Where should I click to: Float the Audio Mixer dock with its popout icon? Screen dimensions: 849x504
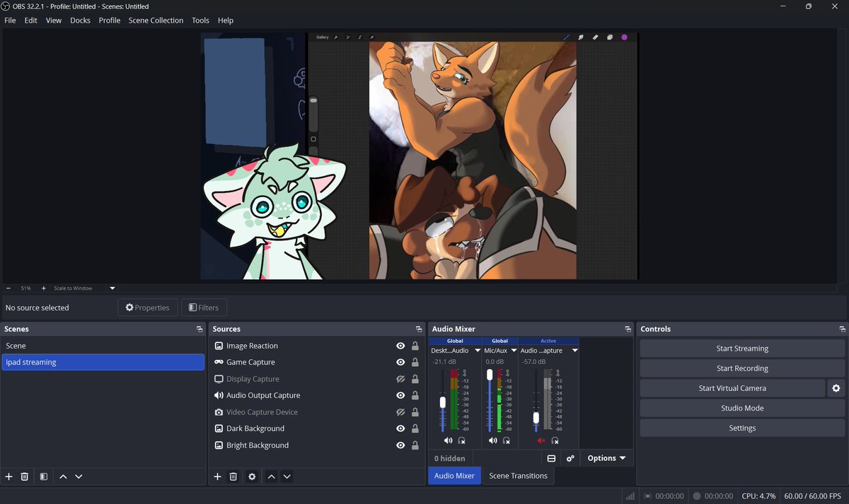(x=628, y=329)
